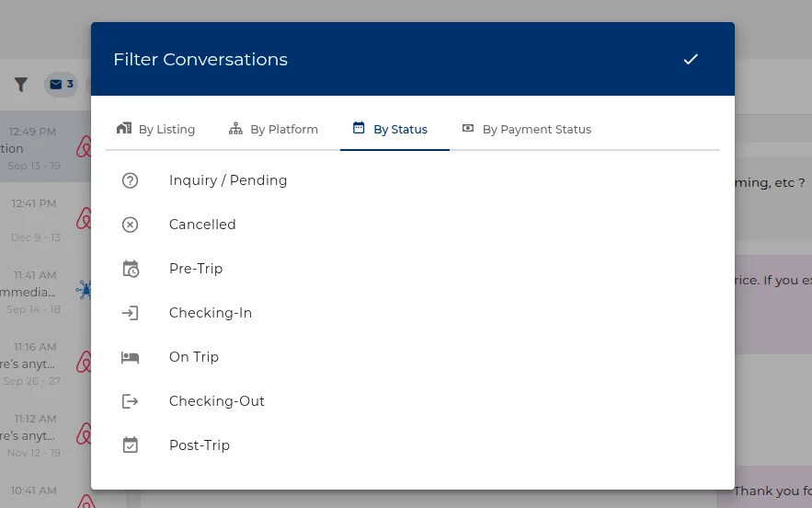Click the unread mail badge showing 3
812x508 pixels.
pos(61,85)
